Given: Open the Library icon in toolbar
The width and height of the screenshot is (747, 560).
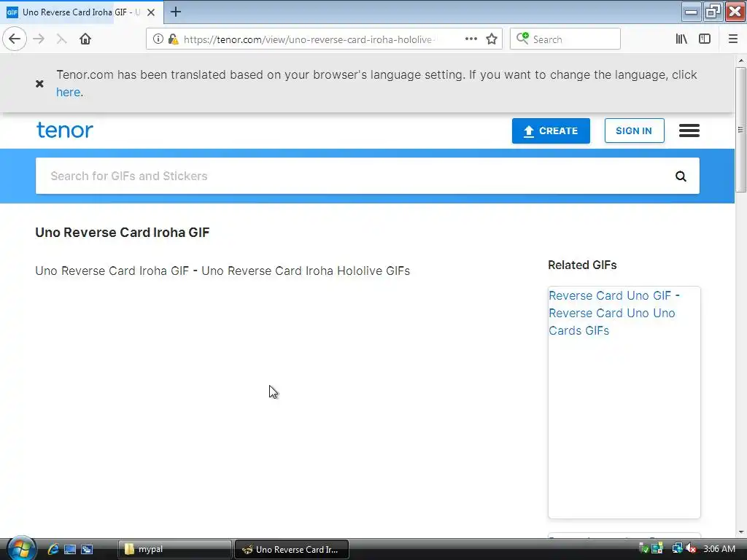Looking at the screenshot, I should (681, 39).
